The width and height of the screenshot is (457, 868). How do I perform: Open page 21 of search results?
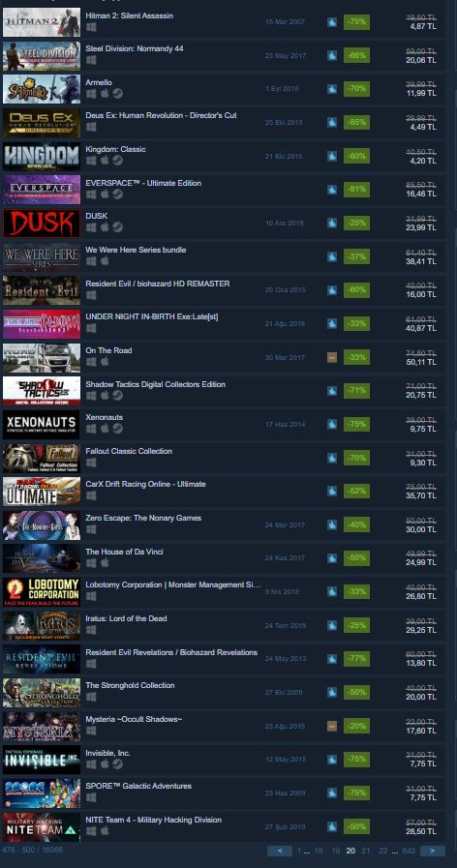pyautogui.click(x=366, y=851)
